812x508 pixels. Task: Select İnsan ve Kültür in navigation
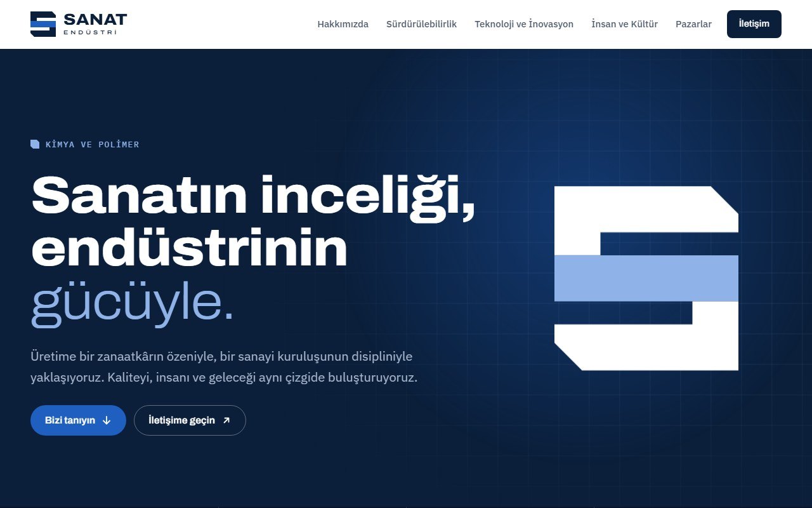624,24
